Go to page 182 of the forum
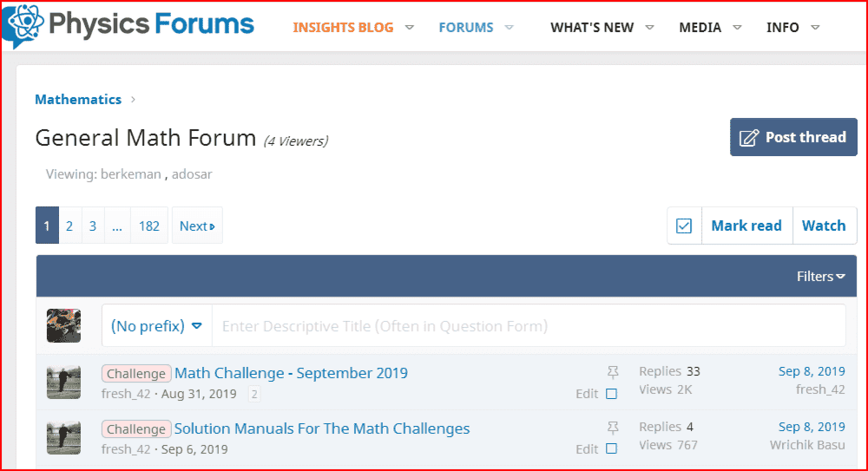 149,226
